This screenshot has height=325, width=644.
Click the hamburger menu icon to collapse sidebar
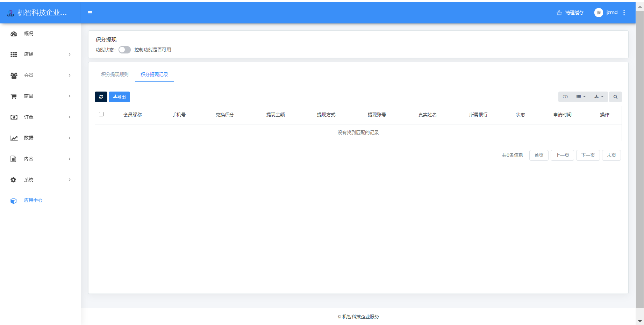[90, 13]
